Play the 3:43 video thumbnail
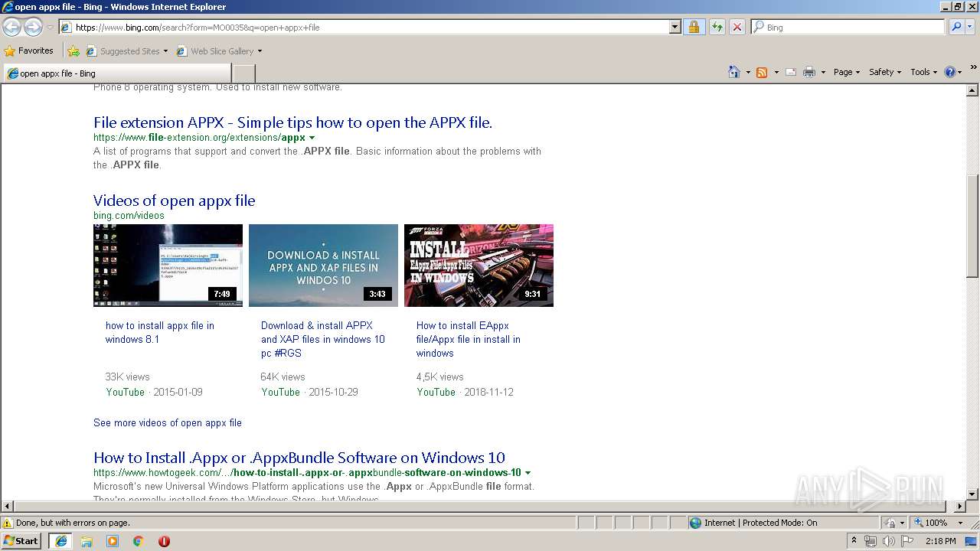 tap(323, 266)
